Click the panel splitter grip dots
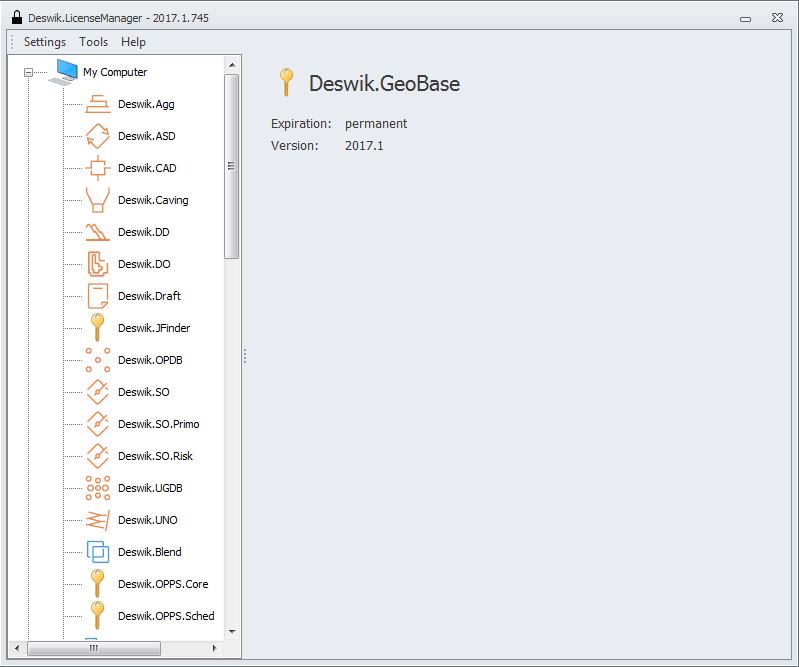 pos(245,356)
